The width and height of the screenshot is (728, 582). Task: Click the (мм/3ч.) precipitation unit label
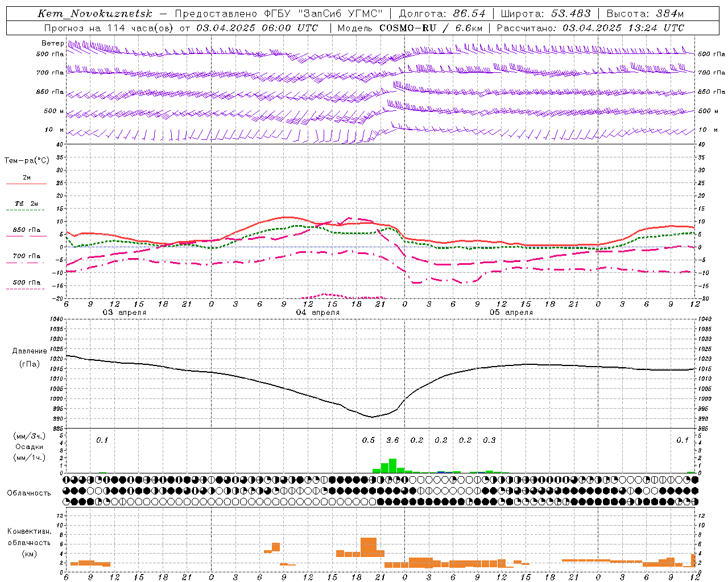tap(30, 436)
